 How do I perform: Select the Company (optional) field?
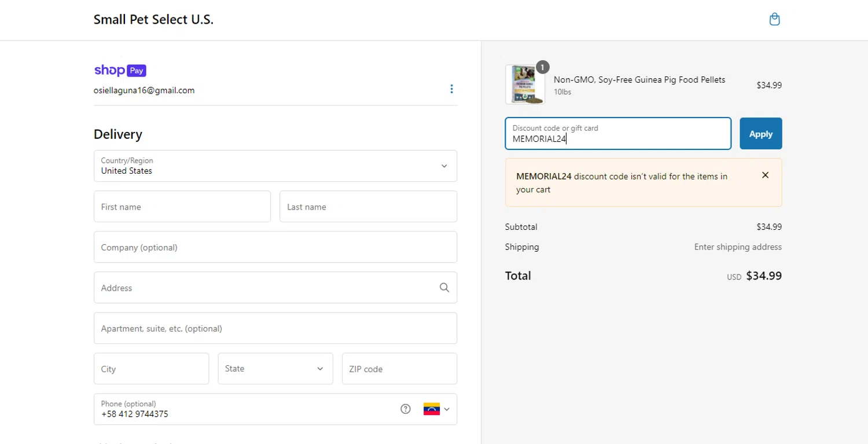(275, 247)
